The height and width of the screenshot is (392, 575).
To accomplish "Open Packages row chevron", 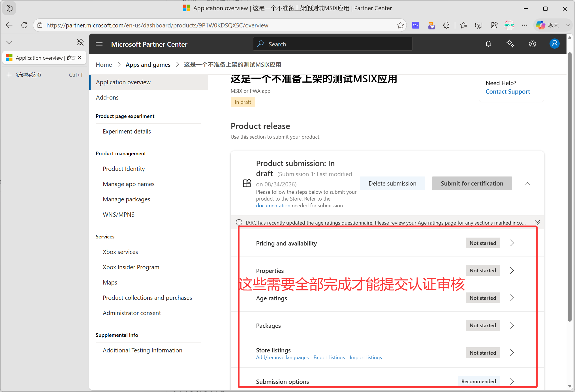I will click(x=512, y=325).
